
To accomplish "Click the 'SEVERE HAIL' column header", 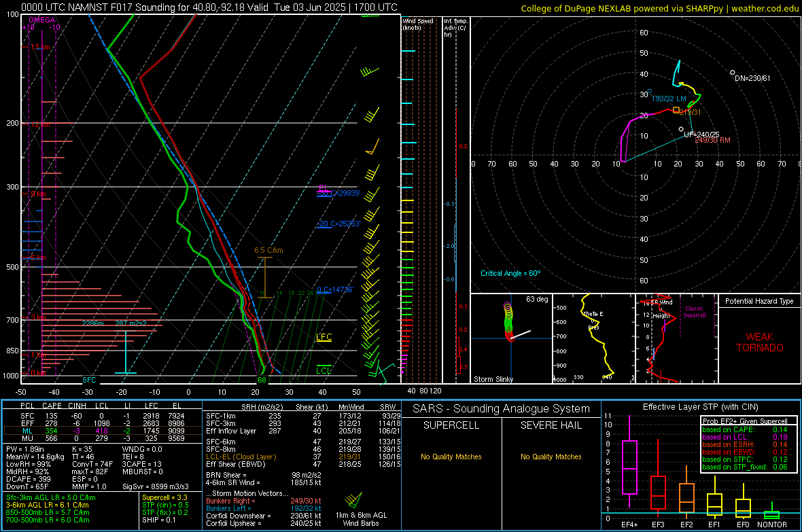I will 551,425.
